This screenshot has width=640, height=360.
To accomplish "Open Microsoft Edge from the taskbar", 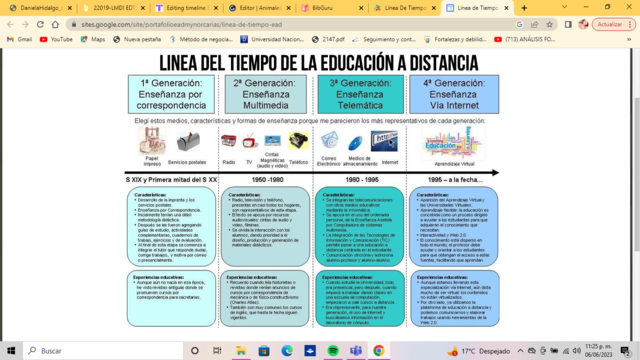I will click(287, 351).
